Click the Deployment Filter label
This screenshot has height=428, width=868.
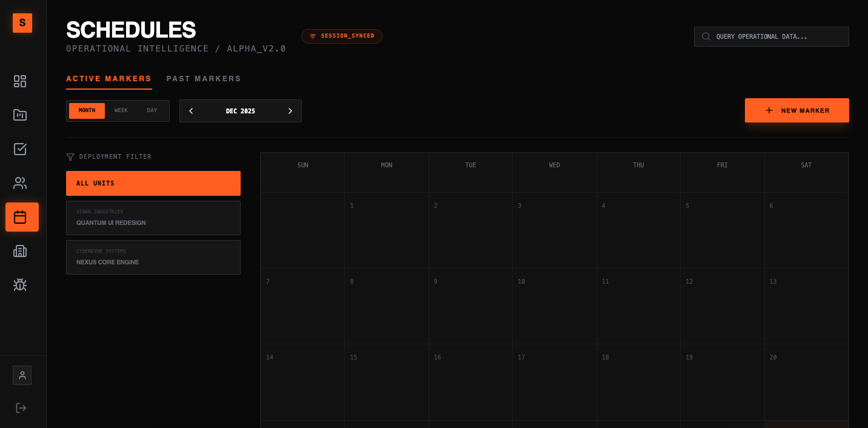pos(115,157)
